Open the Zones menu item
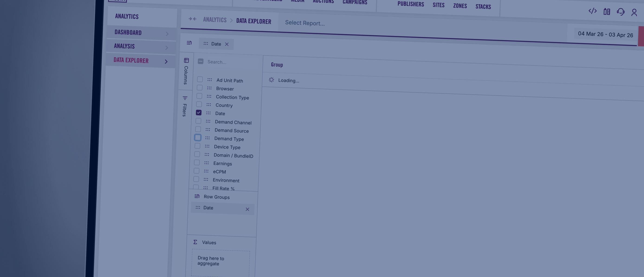Screen dimensions: 644x277 460,6
